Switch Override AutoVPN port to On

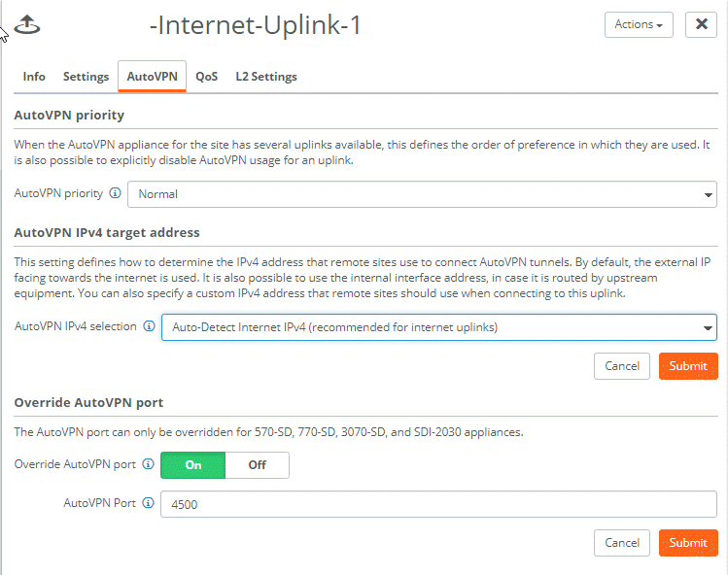point(193,465)
